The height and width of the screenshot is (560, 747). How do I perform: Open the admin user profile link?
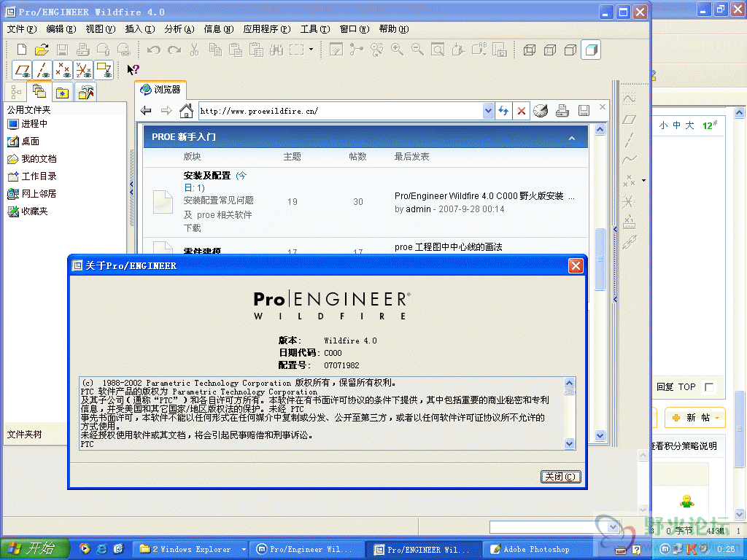click(x=418, y=209)
